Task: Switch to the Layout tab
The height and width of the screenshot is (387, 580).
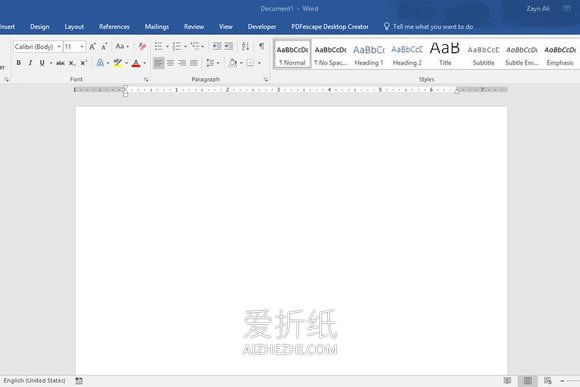Action: pyautogui.click(x=74, y=27)
